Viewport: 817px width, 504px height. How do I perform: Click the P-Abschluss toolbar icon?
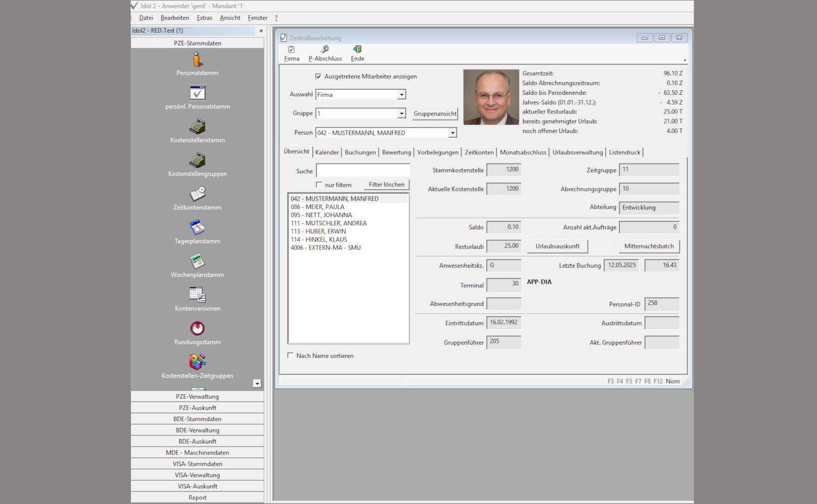pos(325,50)
